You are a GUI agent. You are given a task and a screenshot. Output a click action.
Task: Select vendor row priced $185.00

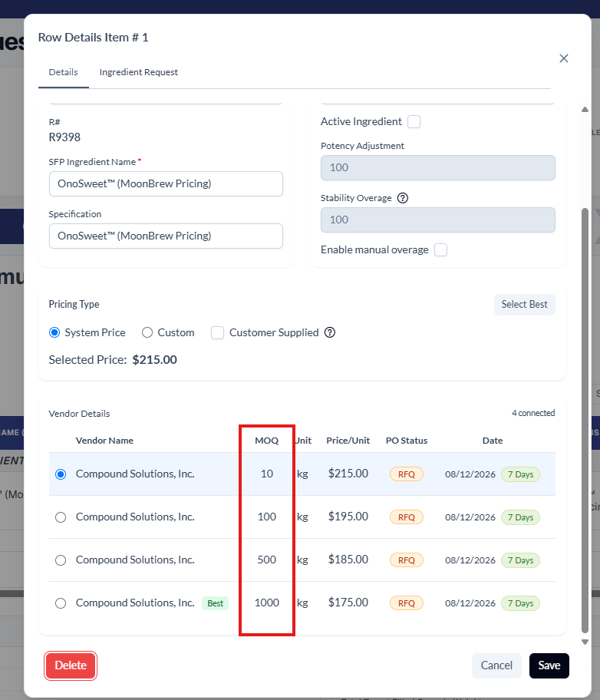pos(61,560)
